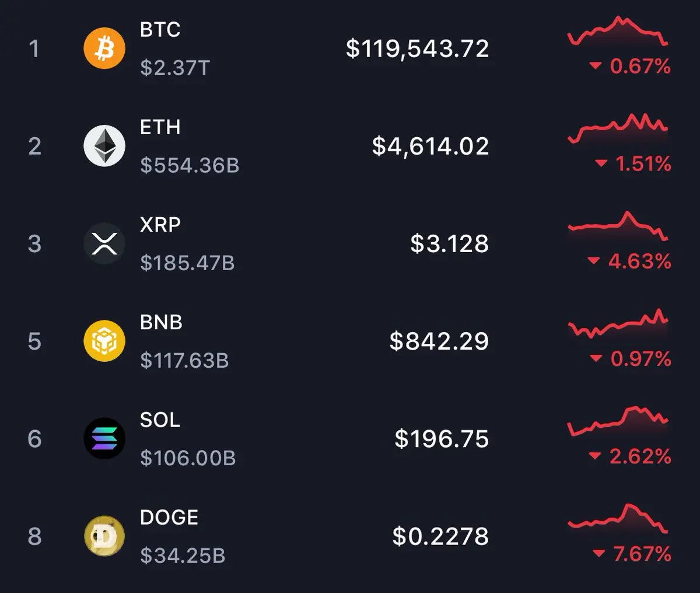Click the SOL $106.00B market cap
This screenshot has width=700, height=593.
pyautogui.click(x=188, y=458)
